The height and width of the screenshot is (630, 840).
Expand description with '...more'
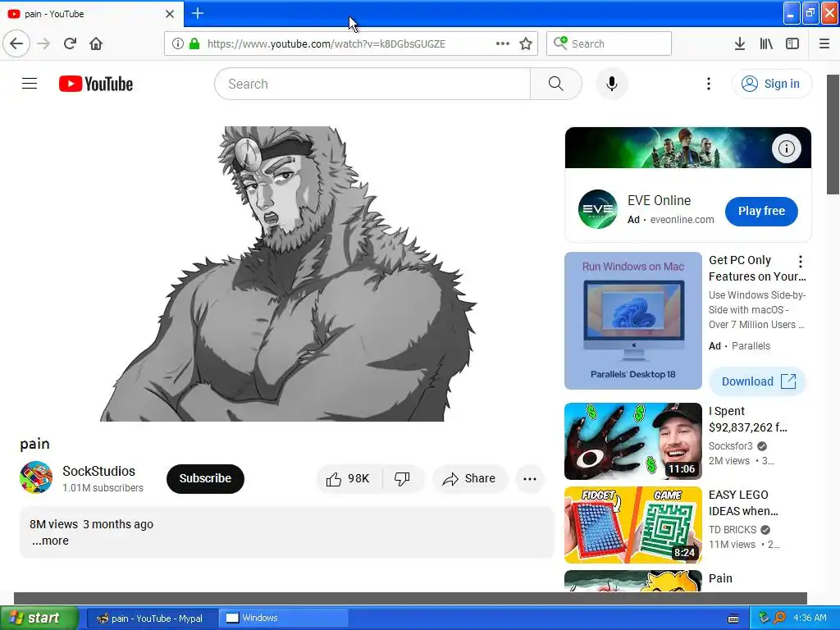click(50, 541)
